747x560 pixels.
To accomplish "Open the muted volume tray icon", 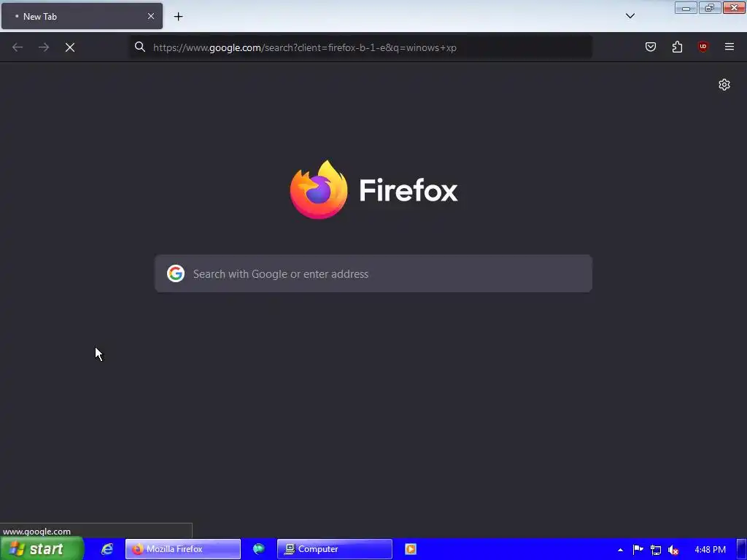I will coord(673,550).
